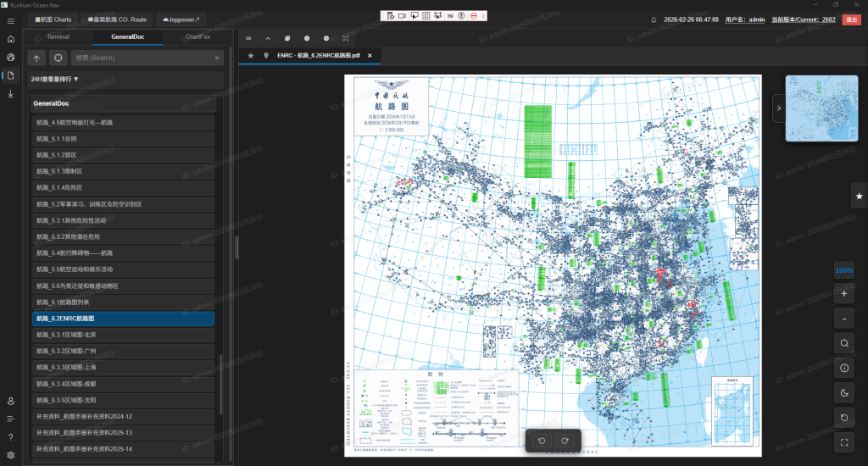The image size is (868, 466).
Task: Toggle night mode moon icon
Action: point(844,393)
